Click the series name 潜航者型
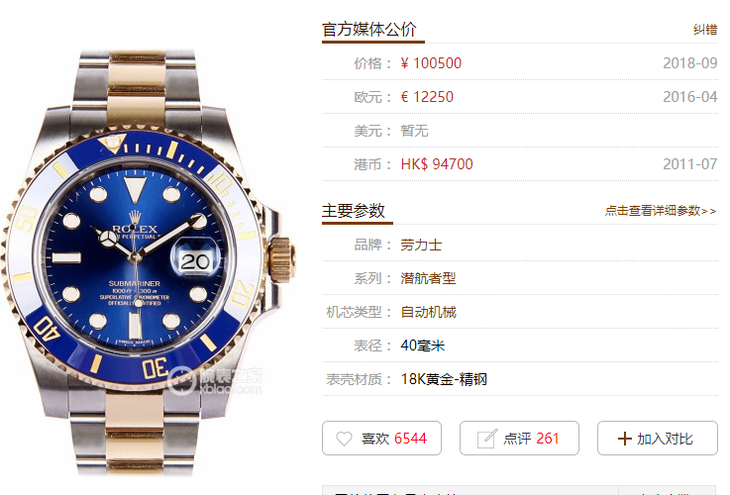 pos(428,278)
